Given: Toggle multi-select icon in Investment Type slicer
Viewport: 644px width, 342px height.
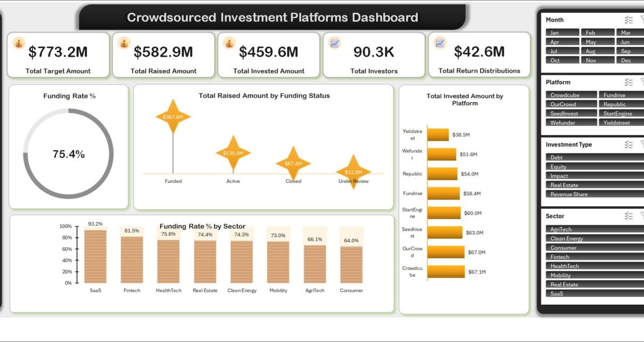Looking at the screenshot, I should click(x=629, y=144).
